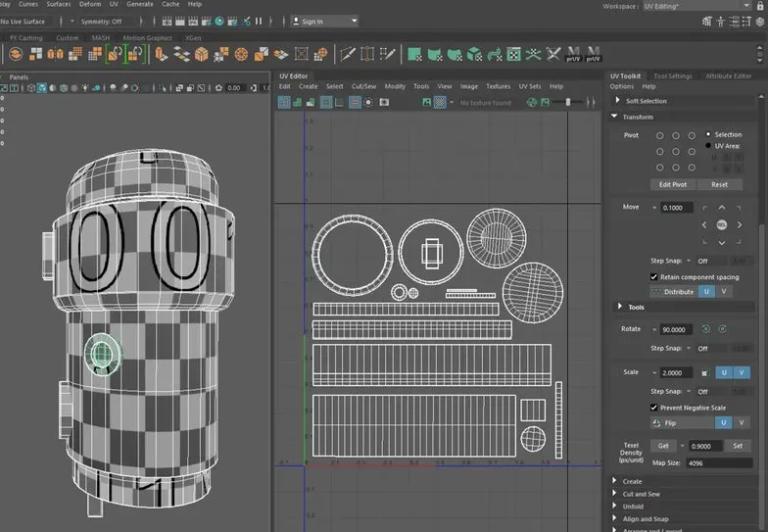Click the center pivot circle in the Move pad

(721, 225)
